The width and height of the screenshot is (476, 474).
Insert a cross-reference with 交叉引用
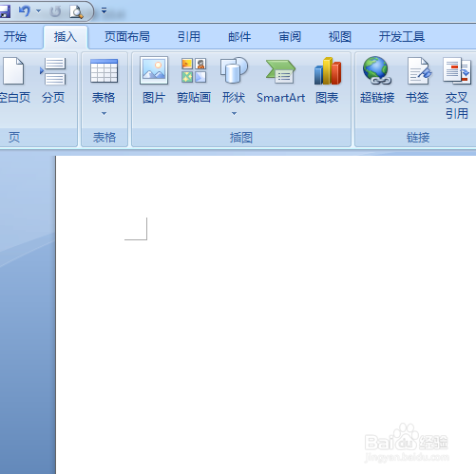coord(457,88)
